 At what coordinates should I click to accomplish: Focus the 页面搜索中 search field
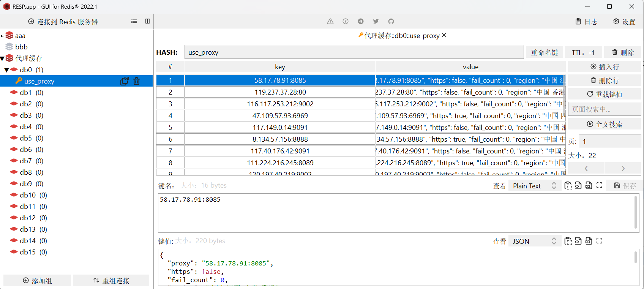tap(605, 109)
